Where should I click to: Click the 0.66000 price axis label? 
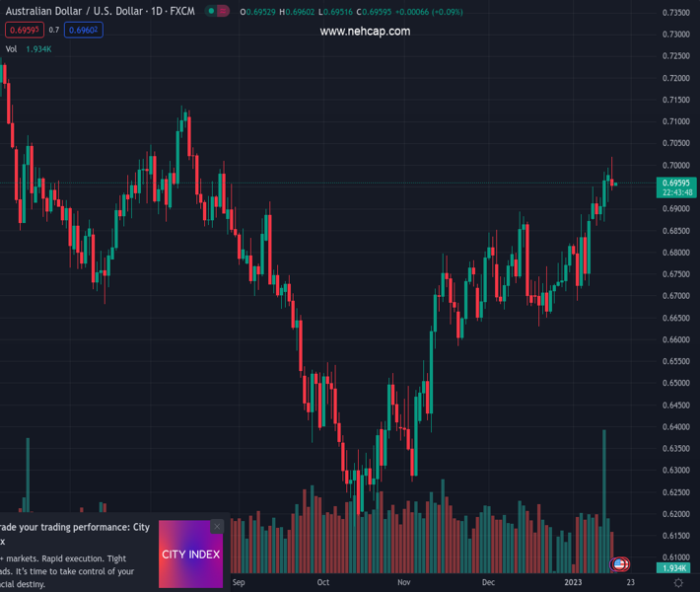[x=676, y=339]
